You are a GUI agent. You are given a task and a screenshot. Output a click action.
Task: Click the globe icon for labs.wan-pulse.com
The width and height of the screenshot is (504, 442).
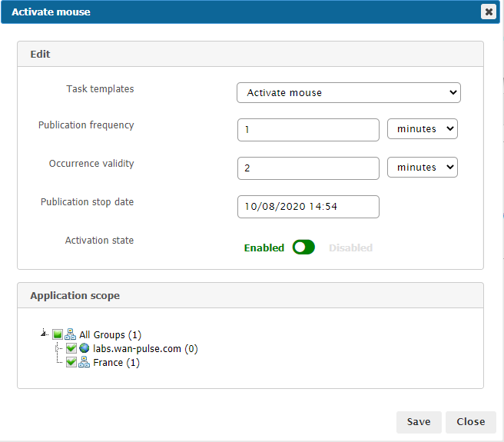coord(85,349)
